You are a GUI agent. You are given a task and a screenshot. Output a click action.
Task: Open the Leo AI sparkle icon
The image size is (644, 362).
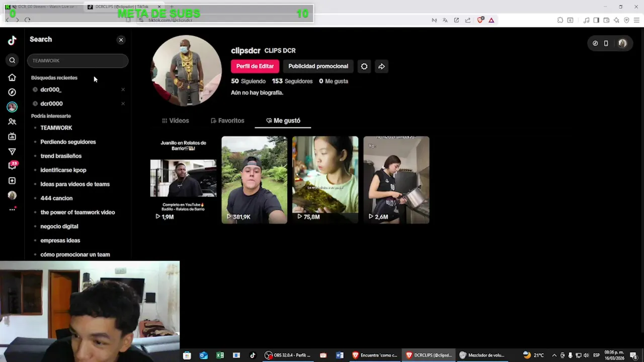click(x=616, y=20)
